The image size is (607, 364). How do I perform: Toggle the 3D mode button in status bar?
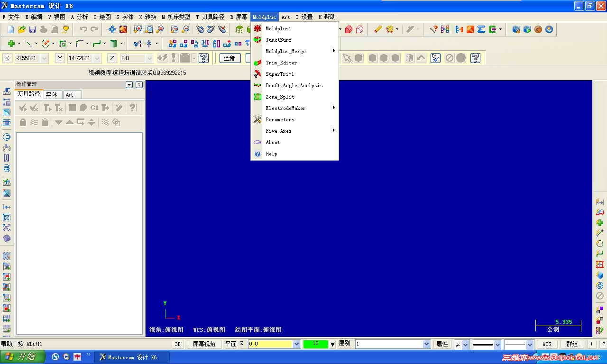(177, 344)
